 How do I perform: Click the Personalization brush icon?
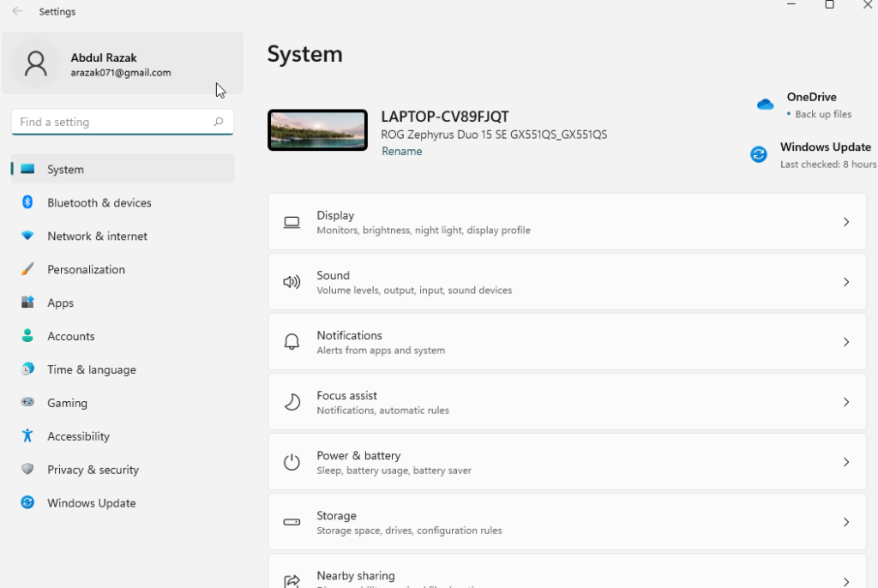27,269
